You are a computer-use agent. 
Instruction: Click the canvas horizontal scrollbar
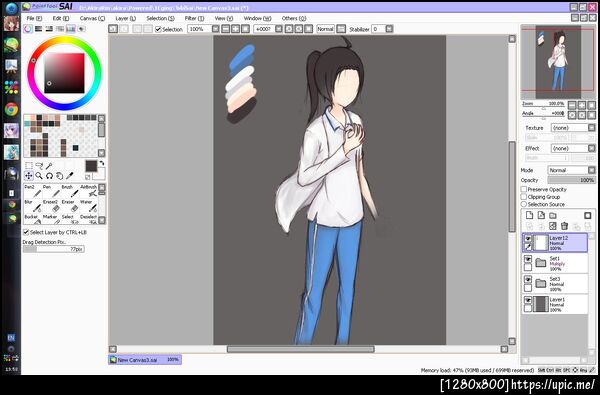pyautogui.click(x=300, y=349)
